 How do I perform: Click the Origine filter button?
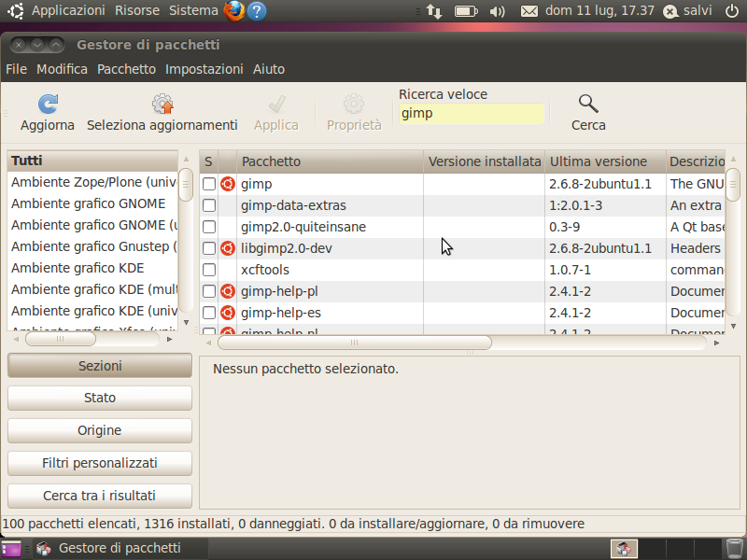(x=100, y=430)
